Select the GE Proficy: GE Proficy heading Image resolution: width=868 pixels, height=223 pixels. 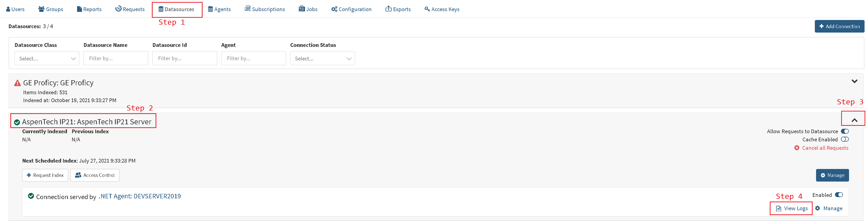click(x=58, y=83)
